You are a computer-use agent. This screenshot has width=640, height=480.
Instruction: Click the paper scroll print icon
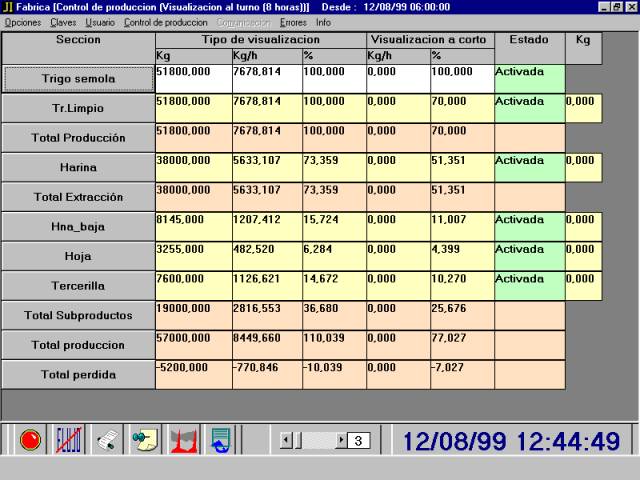pyautogui.click(x=107, y=440)
